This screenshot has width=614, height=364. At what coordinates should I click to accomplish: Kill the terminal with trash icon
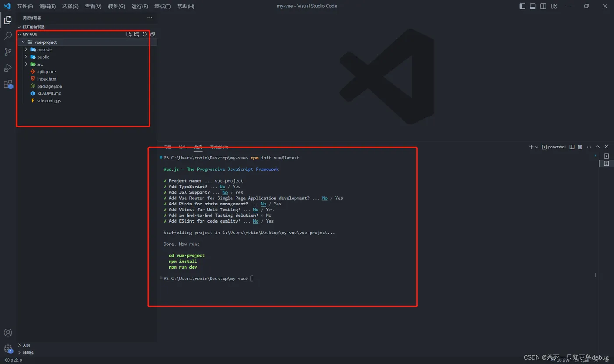click(580, 147)
